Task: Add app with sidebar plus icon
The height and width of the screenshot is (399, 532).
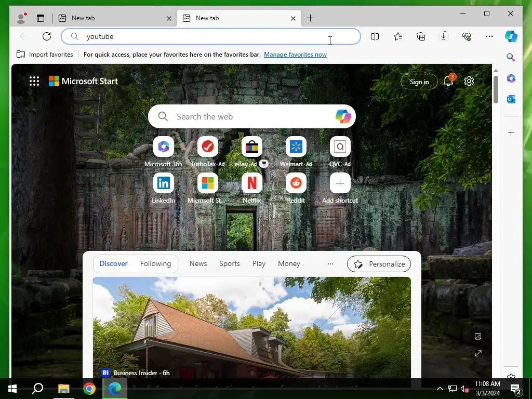Action: (511, 132)
